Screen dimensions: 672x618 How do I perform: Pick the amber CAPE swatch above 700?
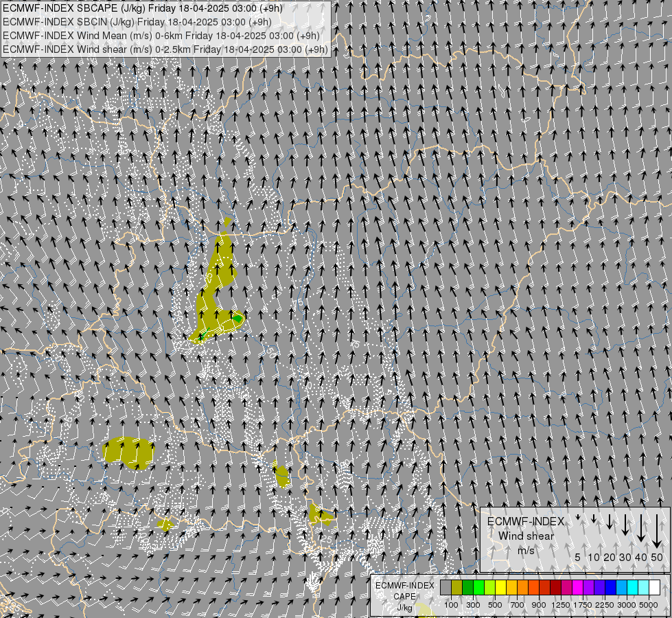[x=511, y=588]
